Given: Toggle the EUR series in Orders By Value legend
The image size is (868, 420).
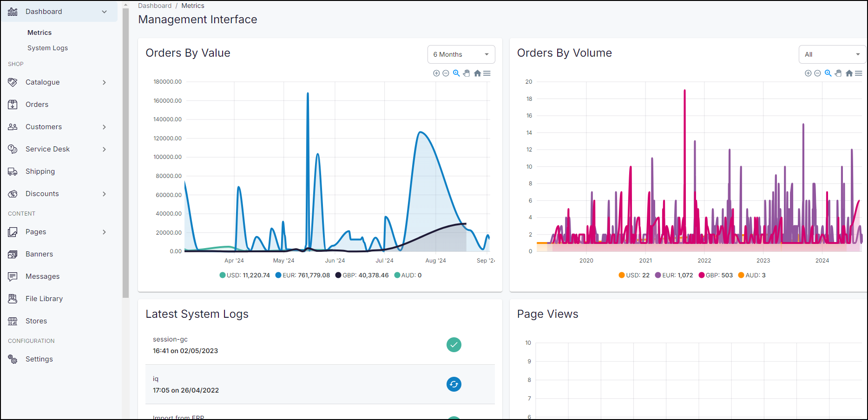Looking at the screenshot, I should point(302,275).
